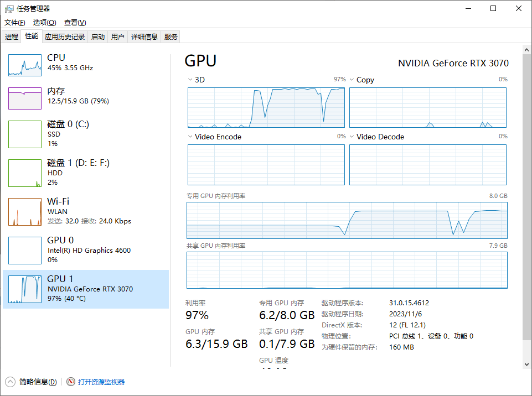Select the CPU usage thumbnail graph

(x=25, y=65)
